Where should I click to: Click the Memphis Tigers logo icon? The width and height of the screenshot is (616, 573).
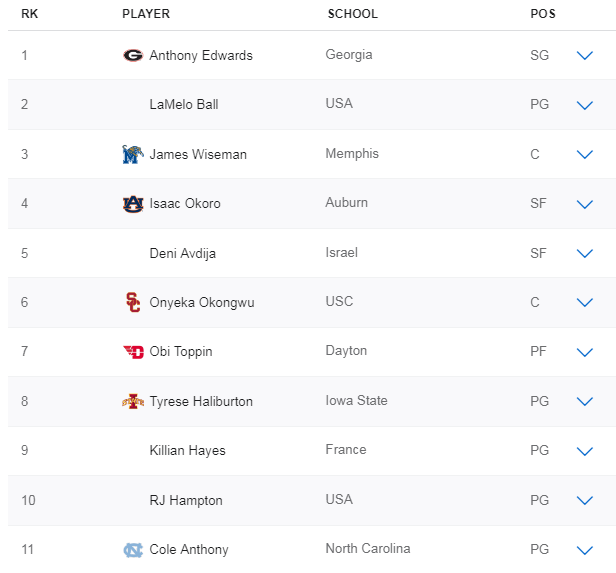click(132, 155)
